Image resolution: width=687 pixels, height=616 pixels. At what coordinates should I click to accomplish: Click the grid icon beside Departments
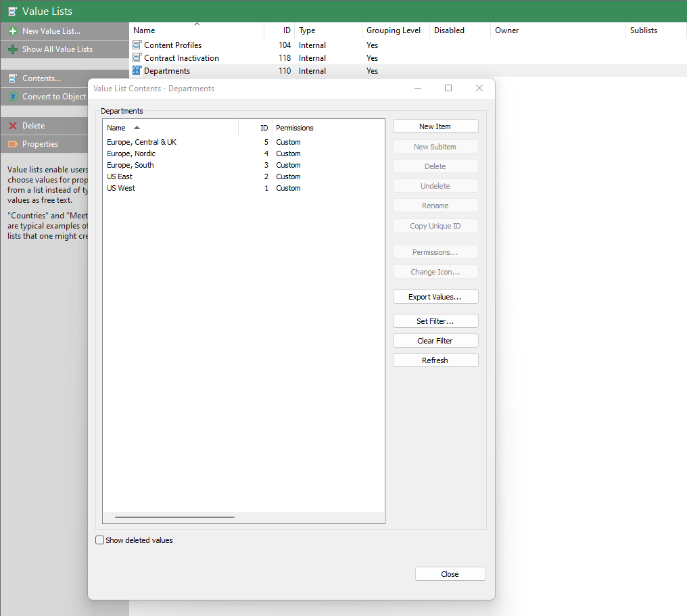135,70
